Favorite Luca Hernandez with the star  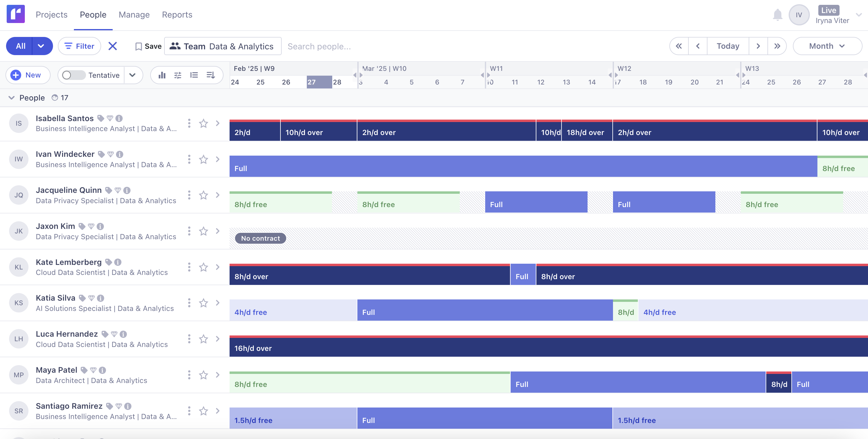[x=203, y=339]
